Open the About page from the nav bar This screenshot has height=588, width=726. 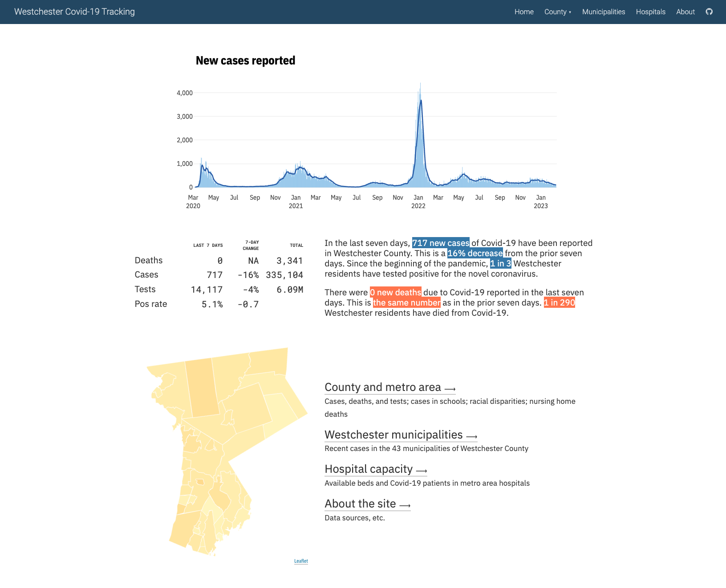pos(685,12)
